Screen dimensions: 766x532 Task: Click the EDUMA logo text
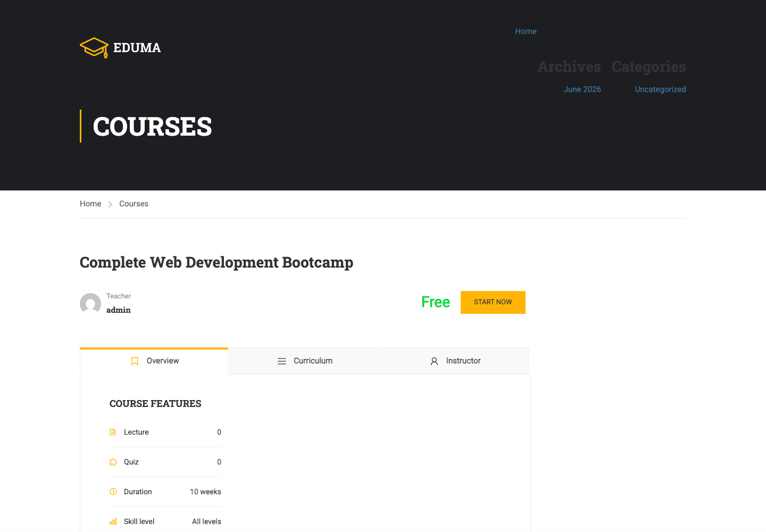coord(137,48)
